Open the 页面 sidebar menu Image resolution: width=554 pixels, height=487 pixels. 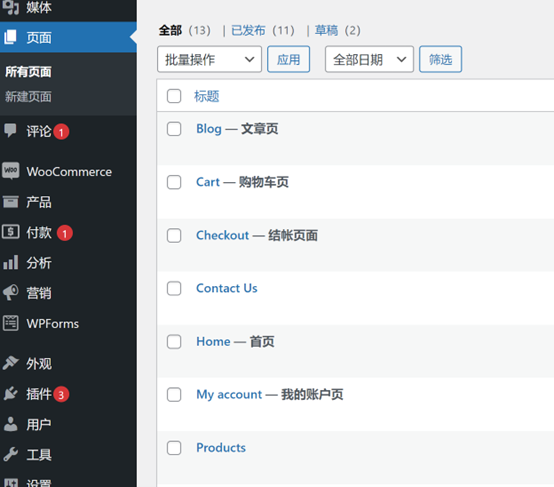[39, 37]
